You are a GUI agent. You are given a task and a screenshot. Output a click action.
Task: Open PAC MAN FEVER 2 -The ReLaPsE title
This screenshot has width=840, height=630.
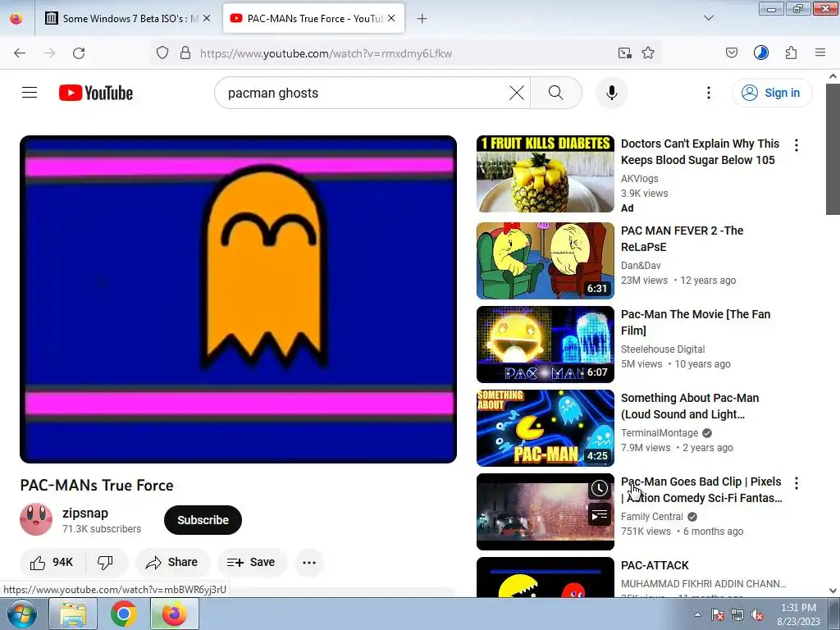[x=682, y=239]
